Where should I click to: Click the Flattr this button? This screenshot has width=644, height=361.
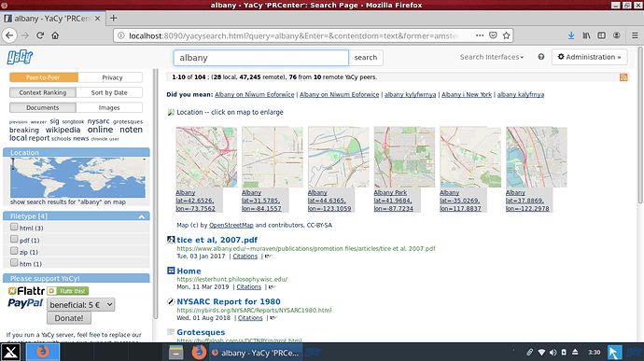tap(68, 291)
